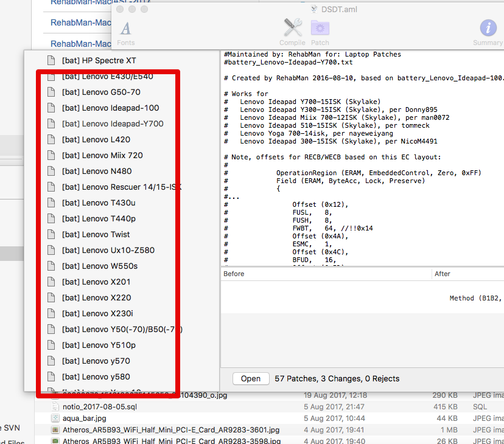Click the Open button in patch dialog

(251, 379)
